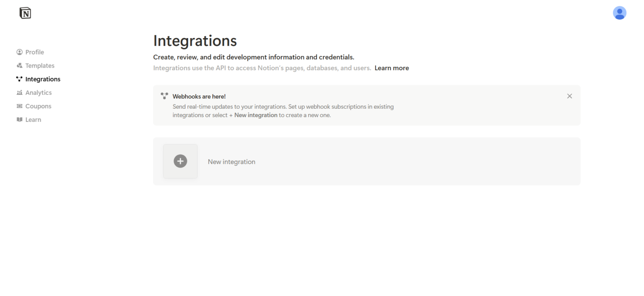Go to Profile section
Screen dimensions: 644x296
tap(30, 52)
